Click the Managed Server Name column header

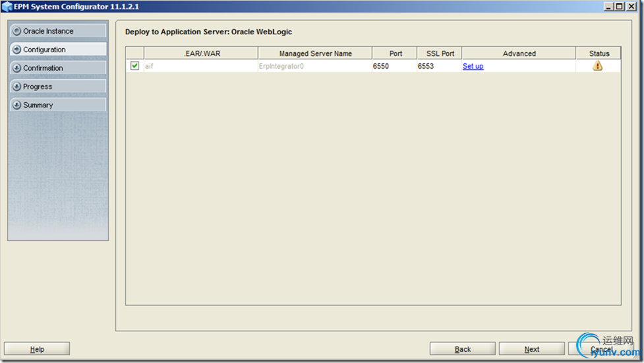315,53
